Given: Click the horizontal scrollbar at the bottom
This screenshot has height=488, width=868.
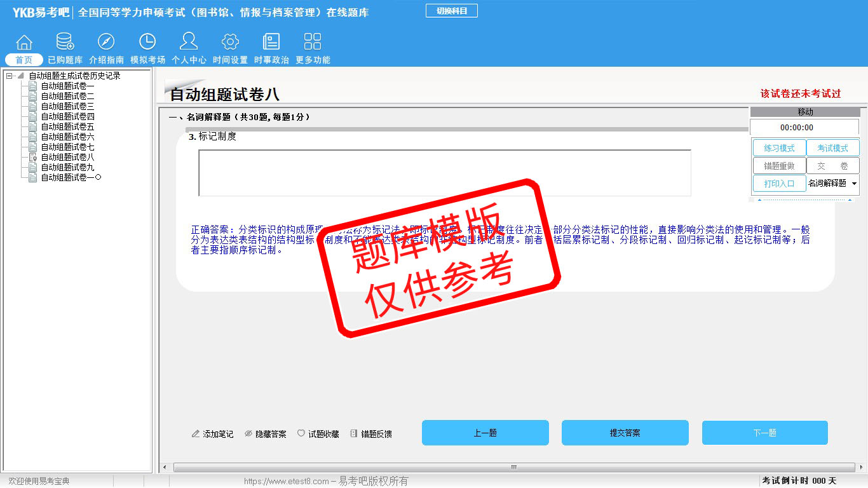Looking at the screenshot, I should click(513, 468).
